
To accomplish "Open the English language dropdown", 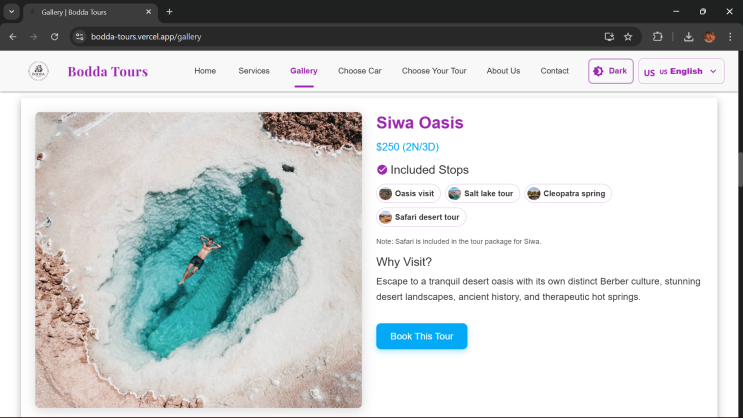I will [681, 71].
